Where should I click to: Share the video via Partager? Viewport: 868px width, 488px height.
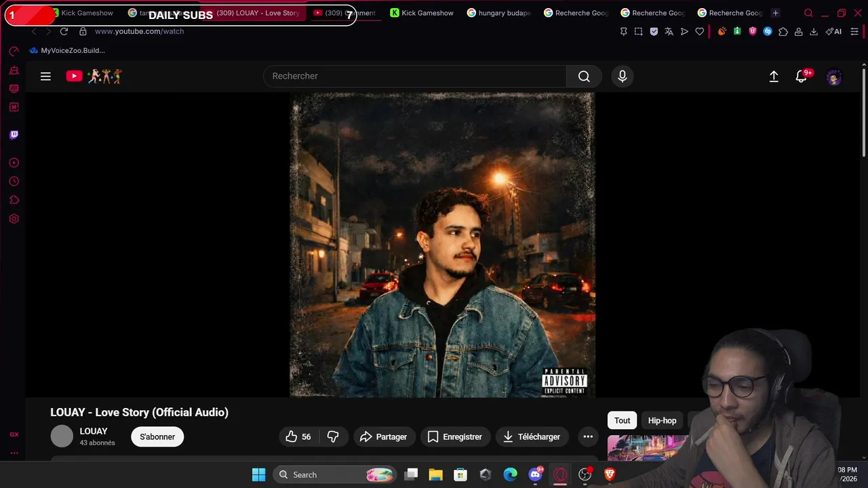click(384, 437)
